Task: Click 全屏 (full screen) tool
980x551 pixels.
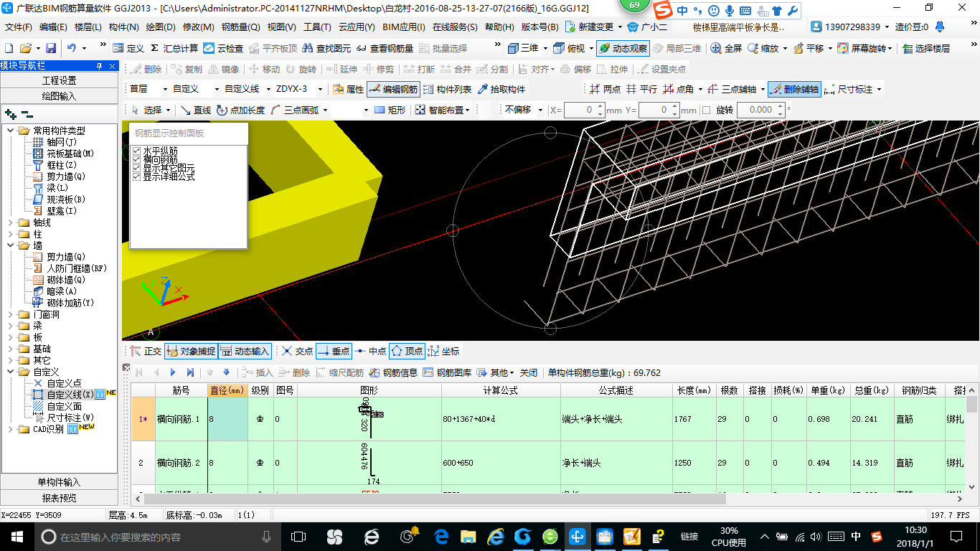Action: click(726, 48)
